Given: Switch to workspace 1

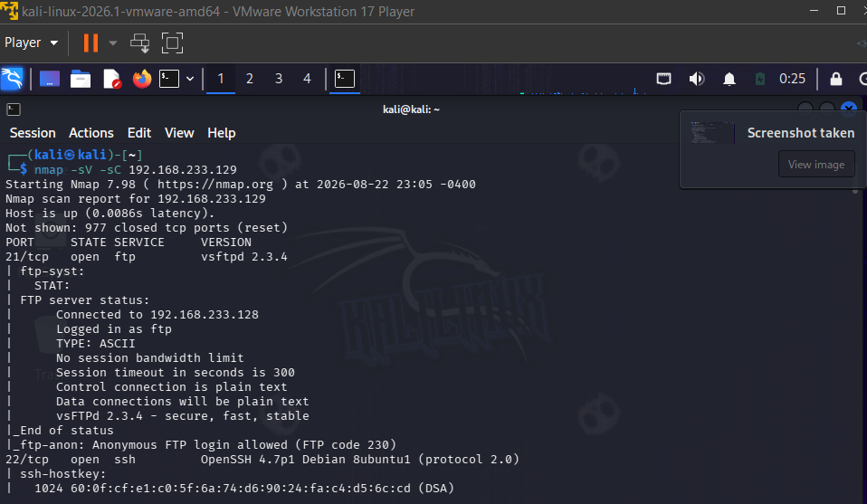Looking at the screenshot, I should [221, 79].
